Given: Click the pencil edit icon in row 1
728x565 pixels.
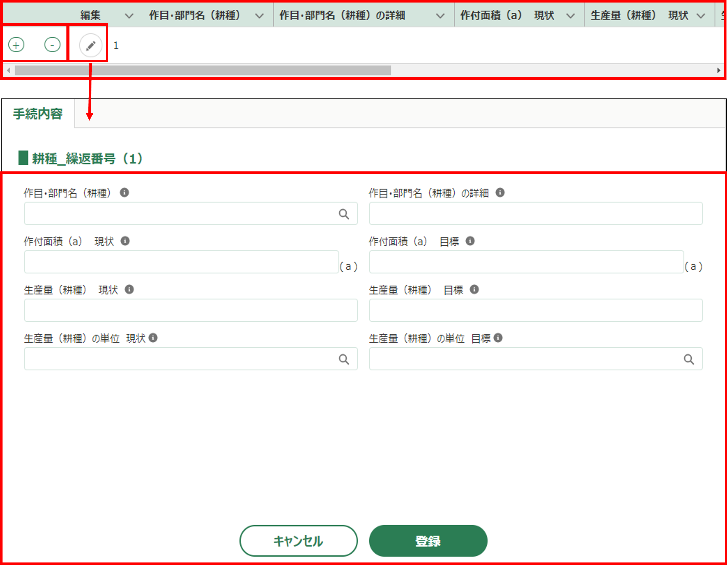Looking at the screenshot, I should [x=90, y=45].
